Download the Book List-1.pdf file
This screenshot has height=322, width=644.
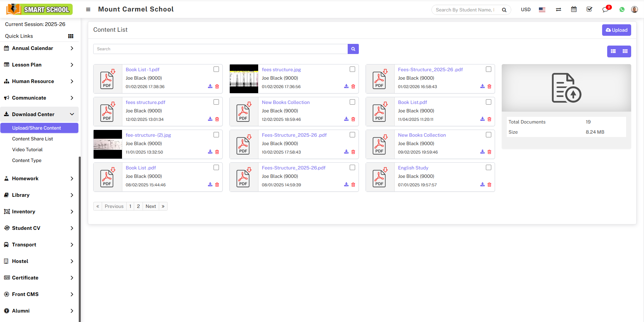[210, 86]
